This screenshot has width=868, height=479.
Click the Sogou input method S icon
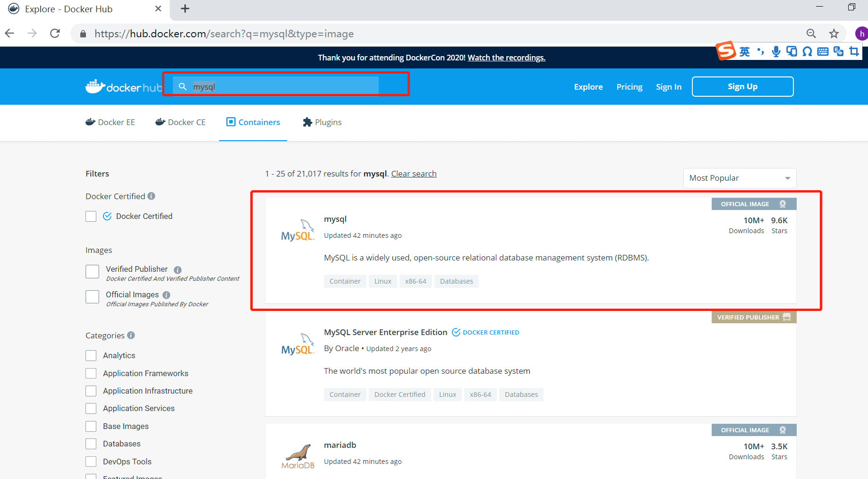(726, 50)
